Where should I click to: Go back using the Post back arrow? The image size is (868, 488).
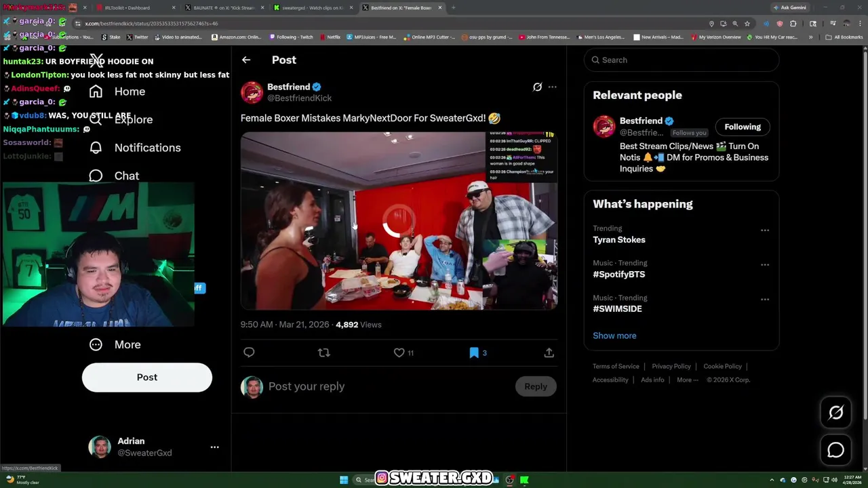pyautogui.click(x=246, y=60)
